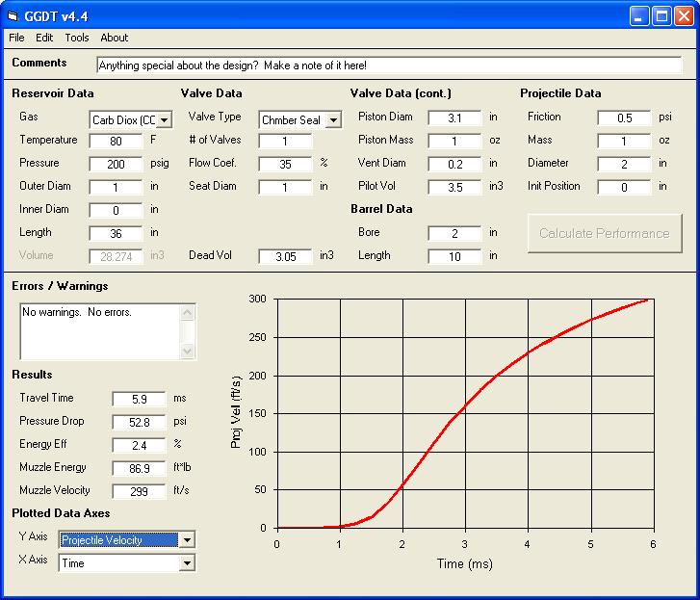This screenshot has width=700, height=600.
Task: Open the File menu
Action: click(16, 38)
